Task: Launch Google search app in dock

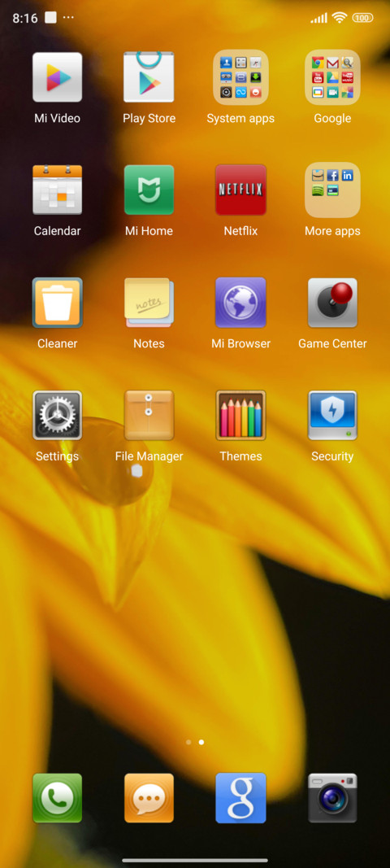Action: 240,798
